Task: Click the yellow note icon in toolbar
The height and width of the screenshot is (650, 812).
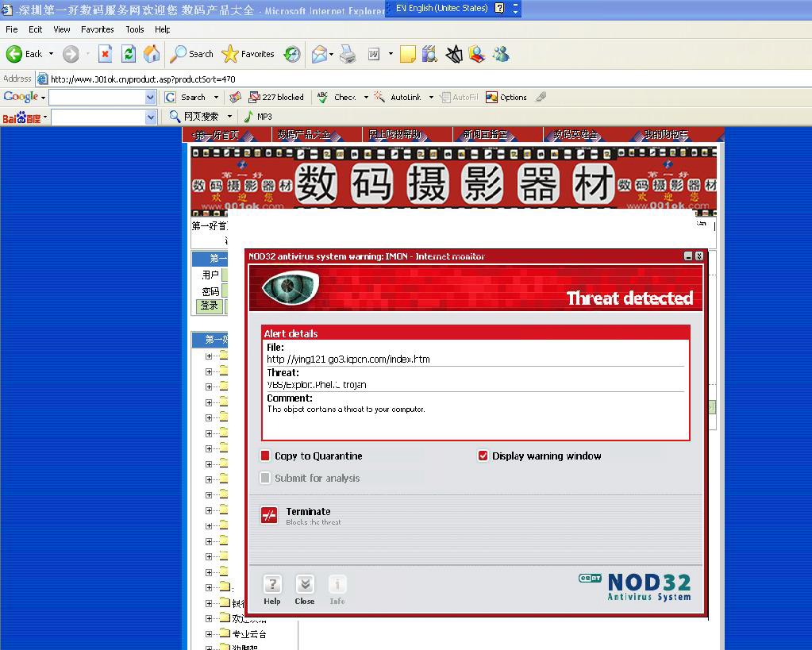Action: (x=407, y=54)
